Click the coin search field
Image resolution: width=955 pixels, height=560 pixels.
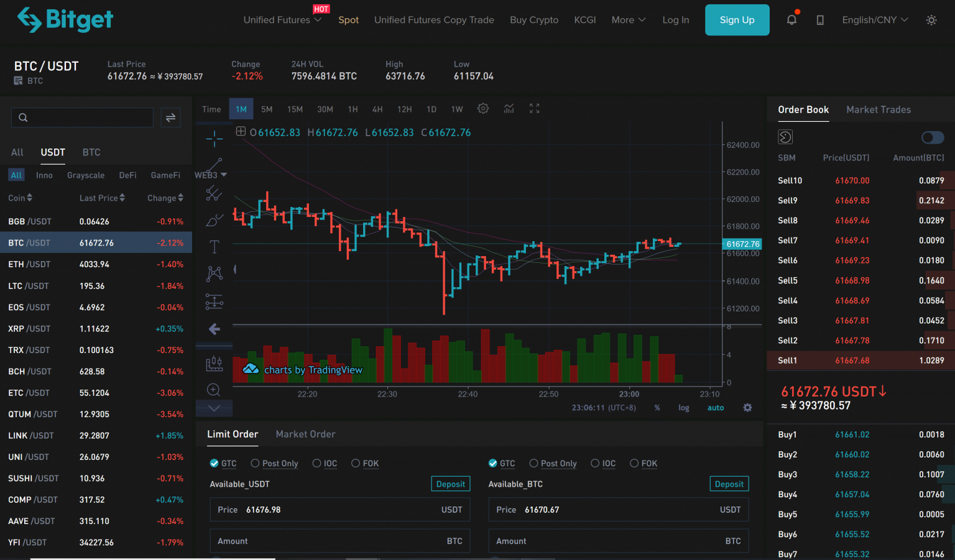tap(82, 117)
